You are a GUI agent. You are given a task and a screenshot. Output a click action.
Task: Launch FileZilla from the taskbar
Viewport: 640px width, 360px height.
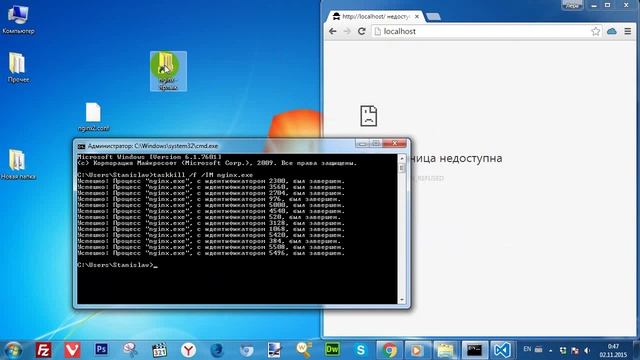(x=43, y=350)
